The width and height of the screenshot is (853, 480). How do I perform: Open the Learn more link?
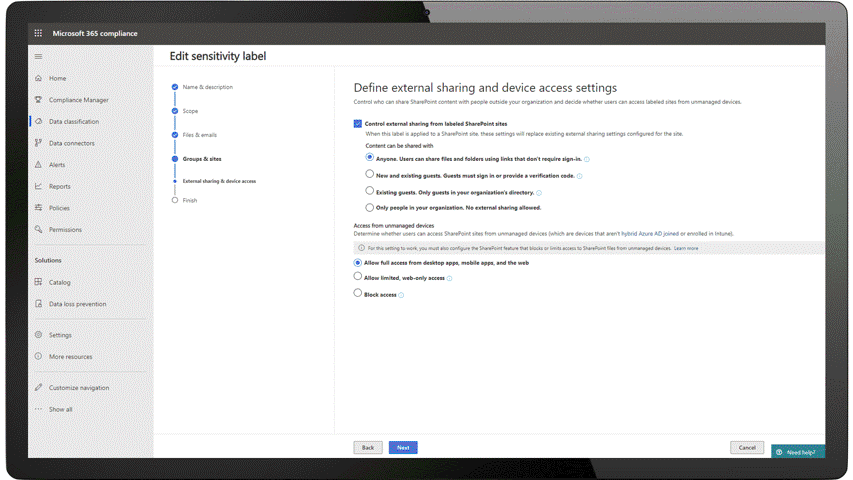pos(686,248)
